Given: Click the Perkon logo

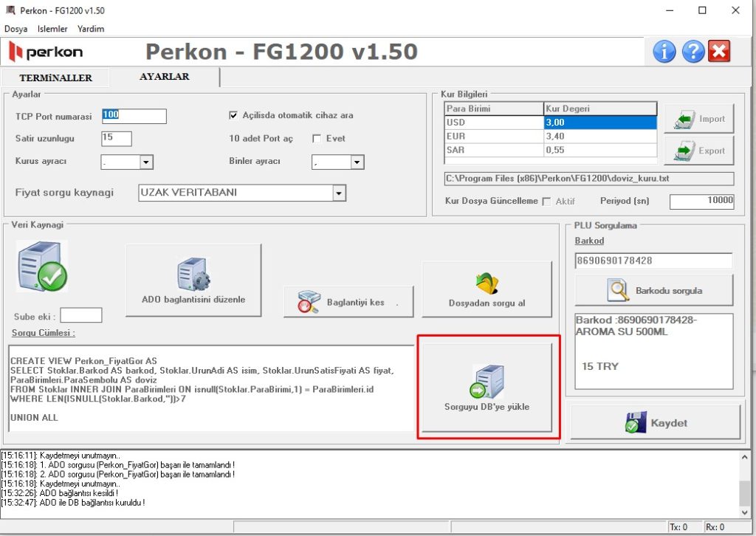Looking at the screenshot, I should click(46, 52).
